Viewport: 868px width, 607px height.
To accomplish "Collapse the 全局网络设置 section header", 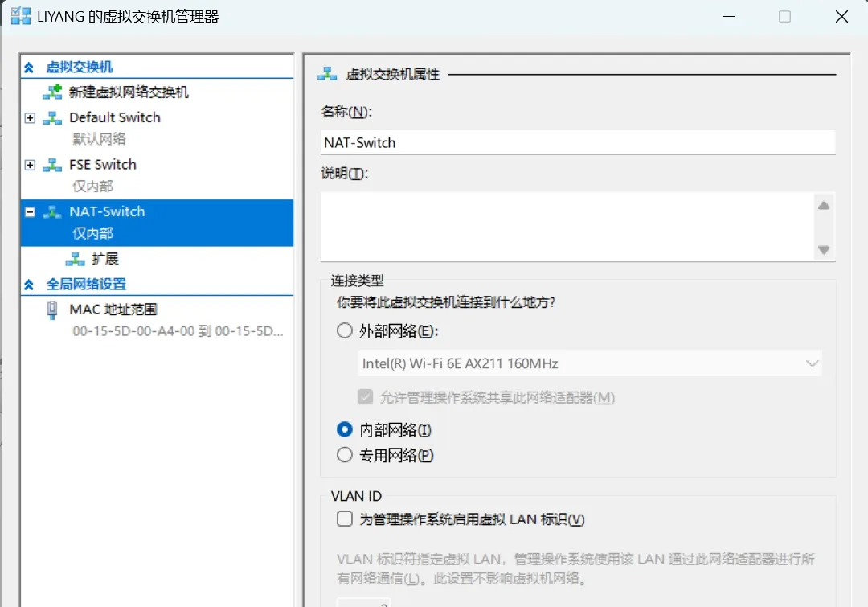I will [29, 285].
